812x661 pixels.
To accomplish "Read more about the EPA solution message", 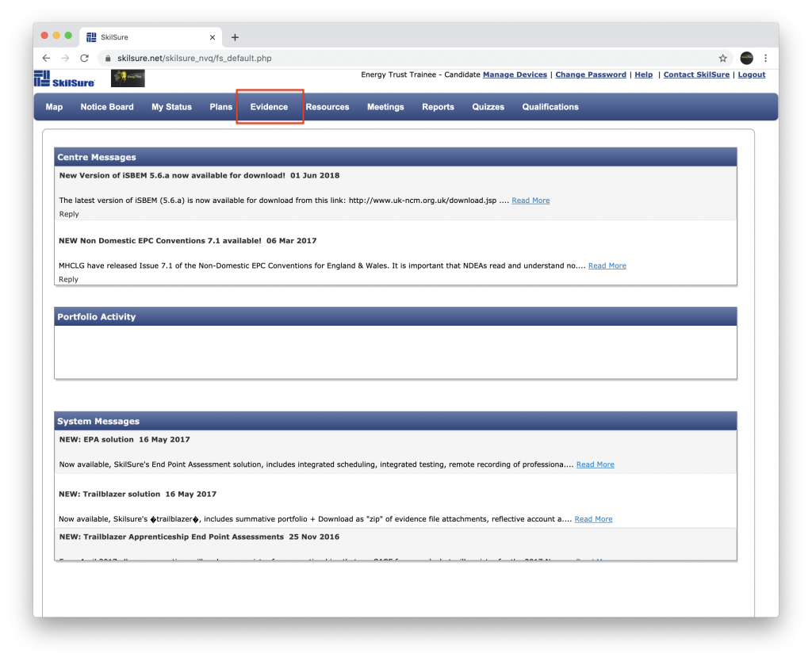I will point(595,464).
